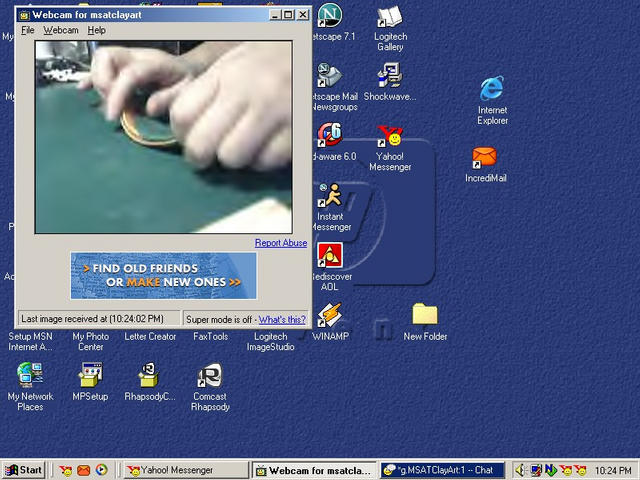This screenshot has height=480, width=640.
Task: Click the Report Abuse link
Action: click(x=281, y=243)
